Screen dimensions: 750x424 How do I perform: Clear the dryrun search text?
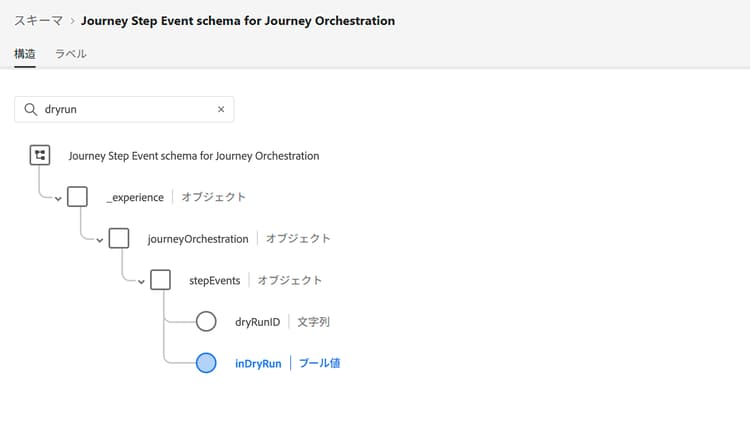(x=221, y=109)
